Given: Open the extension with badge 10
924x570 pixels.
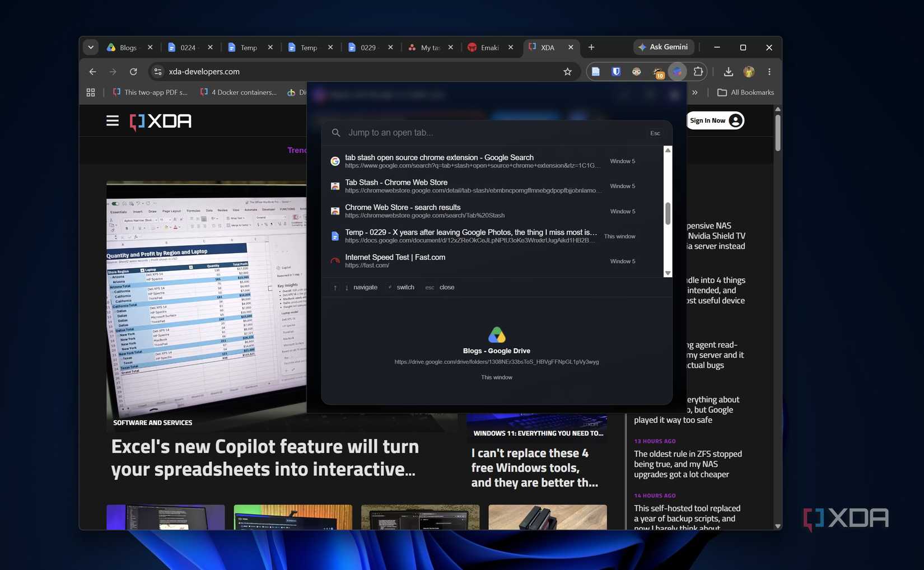Looking at the screenshot, I should point(657,72).
